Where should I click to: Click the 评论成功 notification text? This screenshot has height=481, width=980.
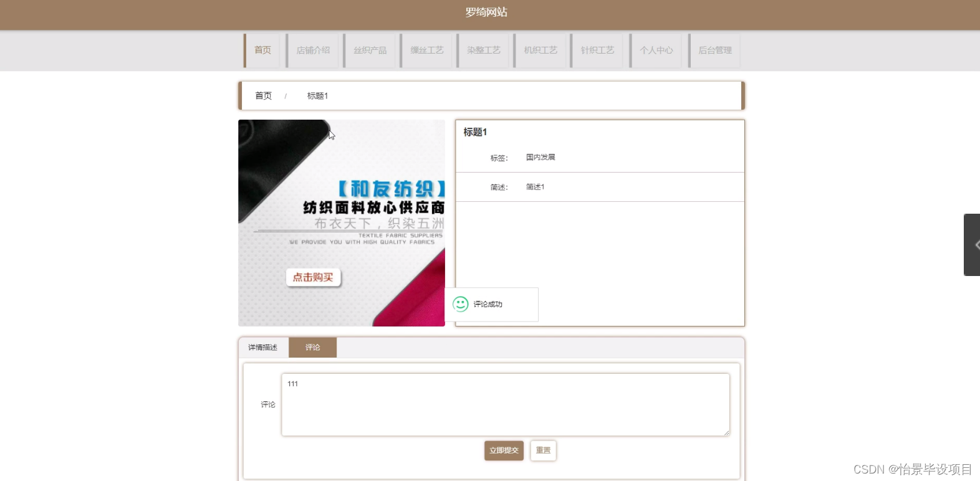click(x=488, y=304)
